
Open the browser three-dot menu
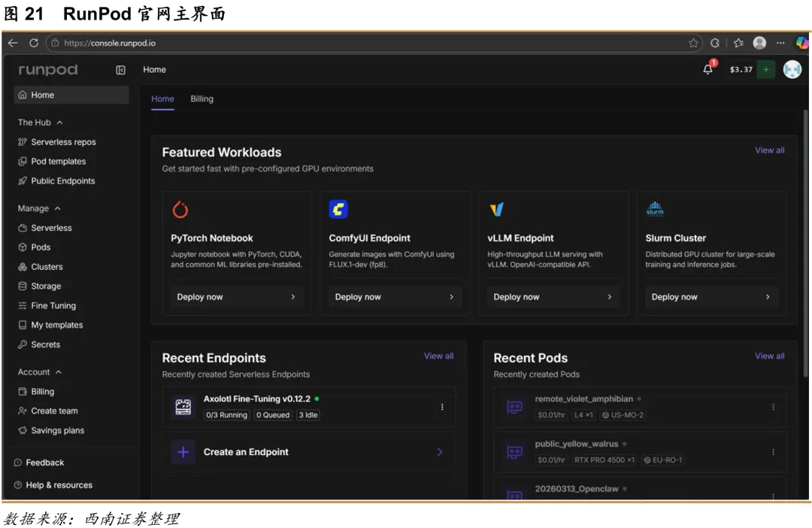coord(780,43)
